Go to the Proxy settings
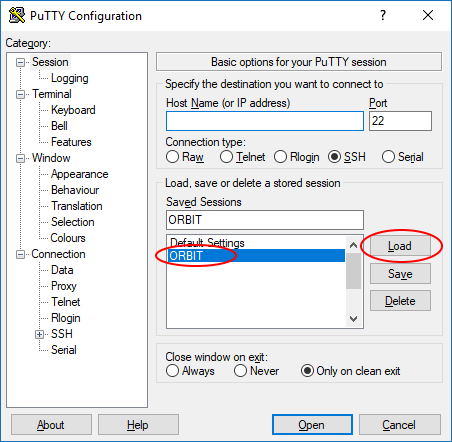The height and width of the screenshot is (442, 452). click(64, 286)
